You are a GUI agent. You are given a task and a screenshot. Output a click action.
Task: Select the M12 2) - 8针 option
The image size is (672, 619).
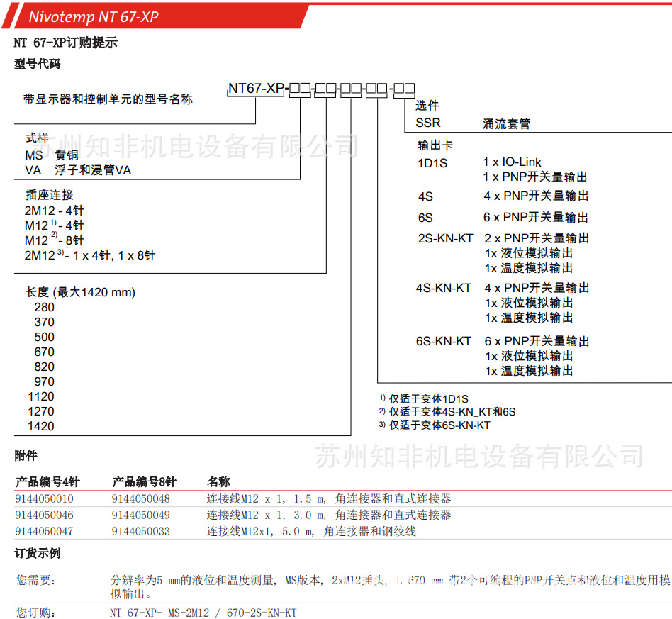pyautogui.click(x=55, y=240)
